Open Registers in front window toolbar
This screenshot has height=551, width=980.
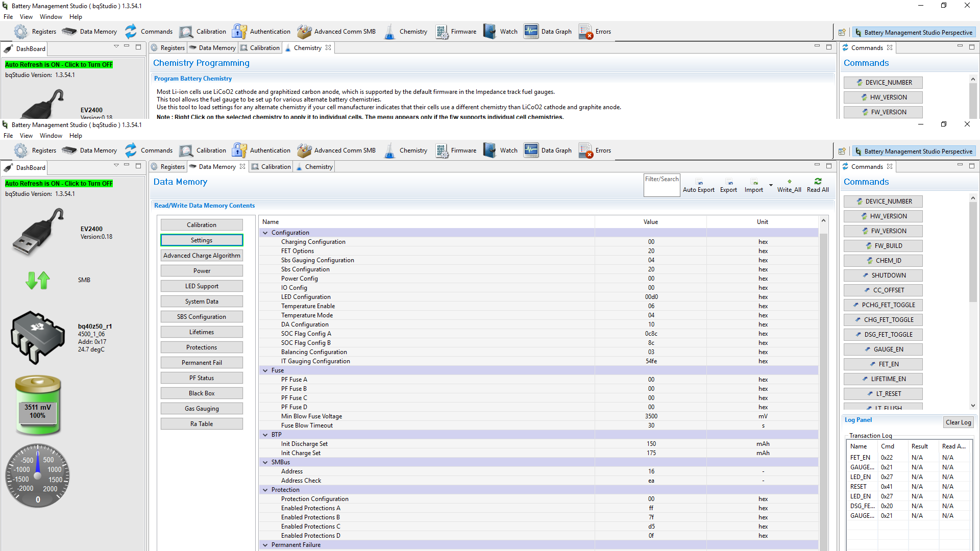coord(35,151)
